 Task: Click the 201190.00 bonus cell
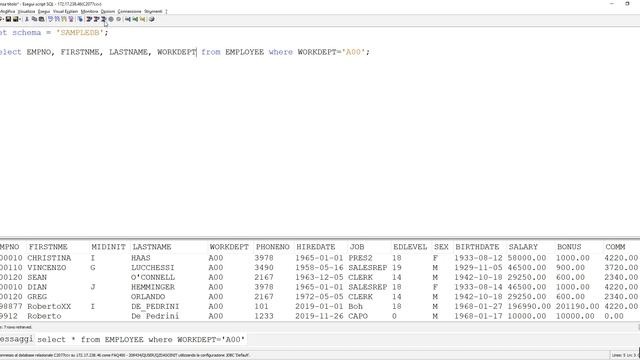tap(578, 306)
